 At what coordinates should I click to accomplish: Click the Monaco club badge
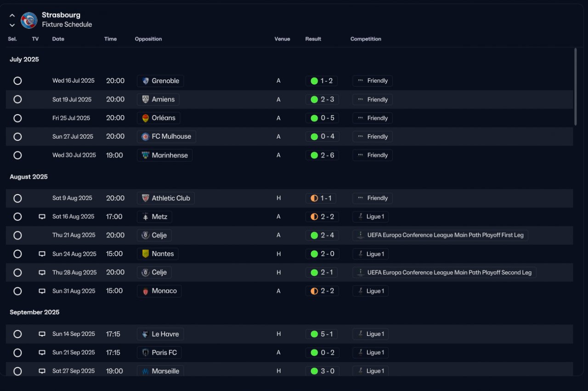[146, 291]
